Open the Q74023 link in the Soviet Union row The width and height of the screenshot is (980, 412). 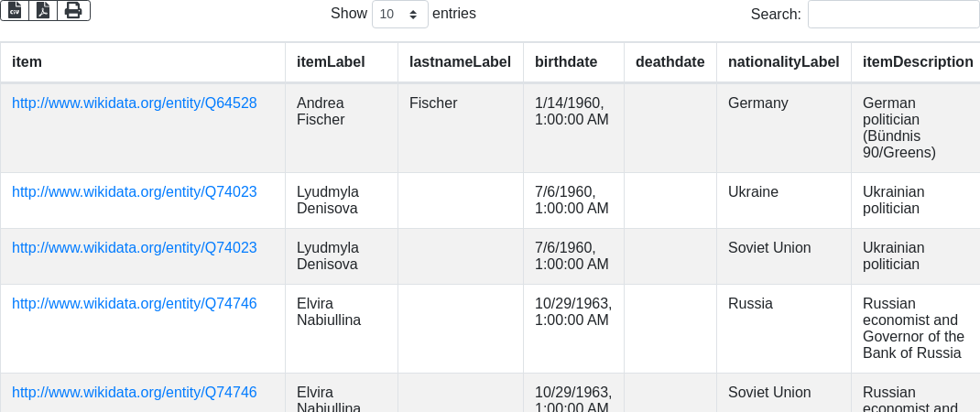coord(135,248)
